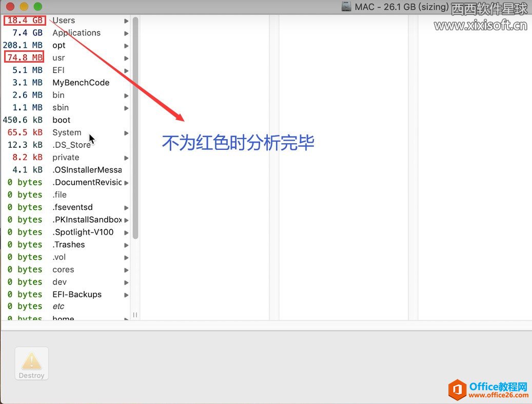532x404 pixels.
Task: Select the boot item
Action: coord(62,120)
